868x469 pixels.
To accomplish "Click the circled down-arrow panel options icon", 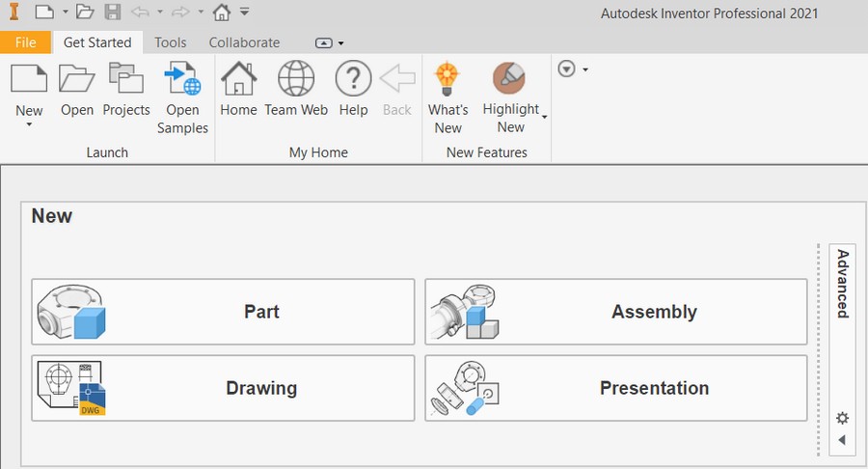I will tap(566, 69).
